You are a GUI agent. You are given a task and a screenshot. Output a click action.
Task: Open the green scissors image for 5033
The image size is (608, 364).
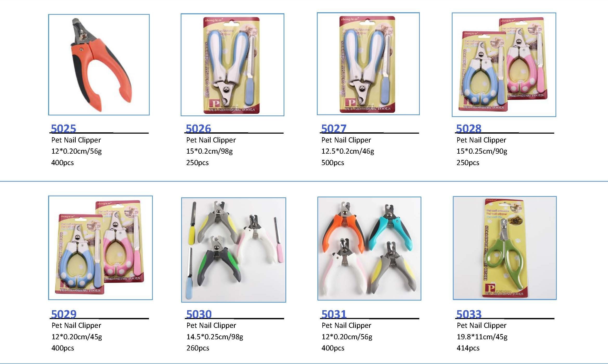click(505, 248)
